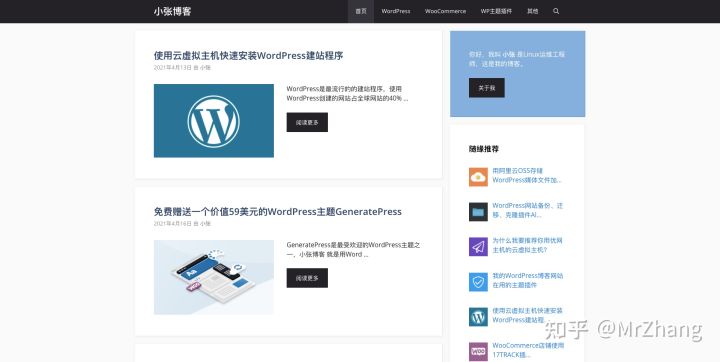The width and height of the screenshot is (720, 362).
Task: Click the dark folder backup post icon
Action: coord(478,212)
